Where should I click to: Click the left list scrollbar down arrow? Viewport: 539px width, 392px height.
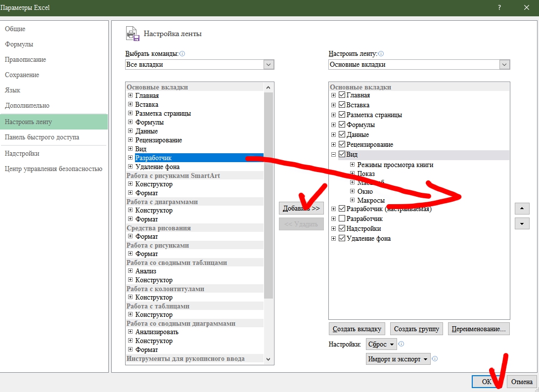pyautogui.click(x=269, y=359)
